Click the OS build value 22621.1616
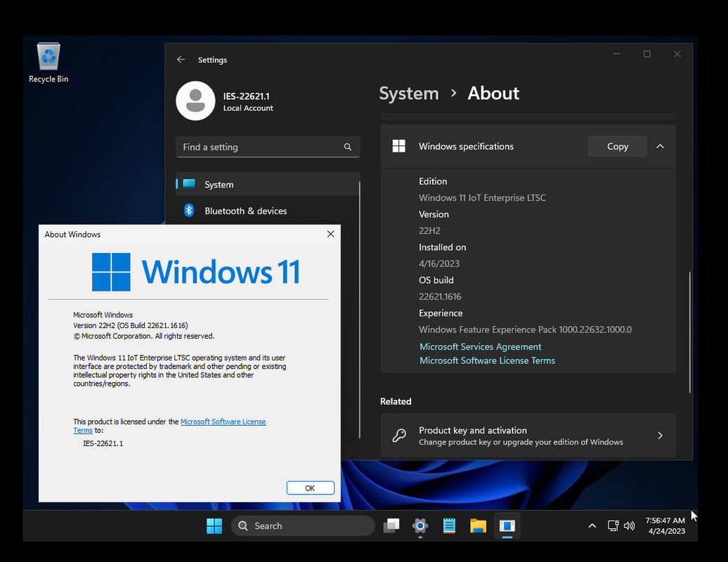Viewport: 728px width, 562px height. (x=440, y=296)
